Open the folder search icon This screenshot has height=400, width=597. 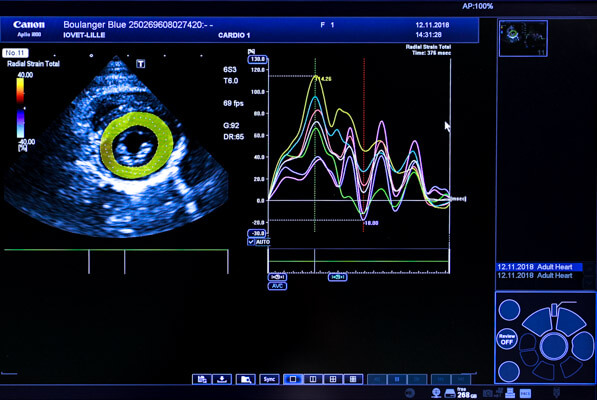(x=246, y=379)
